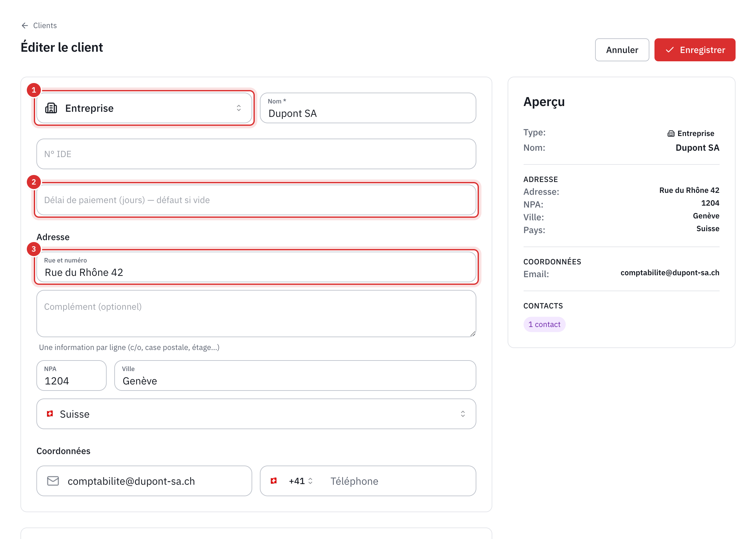Open the Suisse country dropdown
This screenshot has height=539, width=756.
pos(256,414)
